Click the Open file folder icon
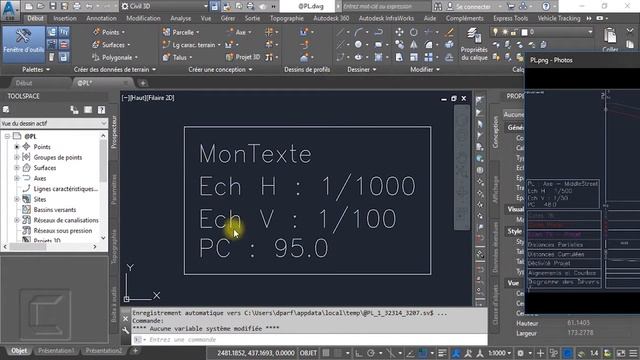 click(x=40, y=6)
